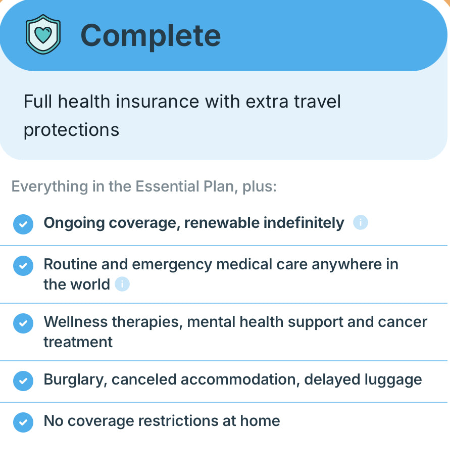This screenshot has width=450, height=476.
Task: Click 'No coverage restrictions at home' item
Action: 162,421
